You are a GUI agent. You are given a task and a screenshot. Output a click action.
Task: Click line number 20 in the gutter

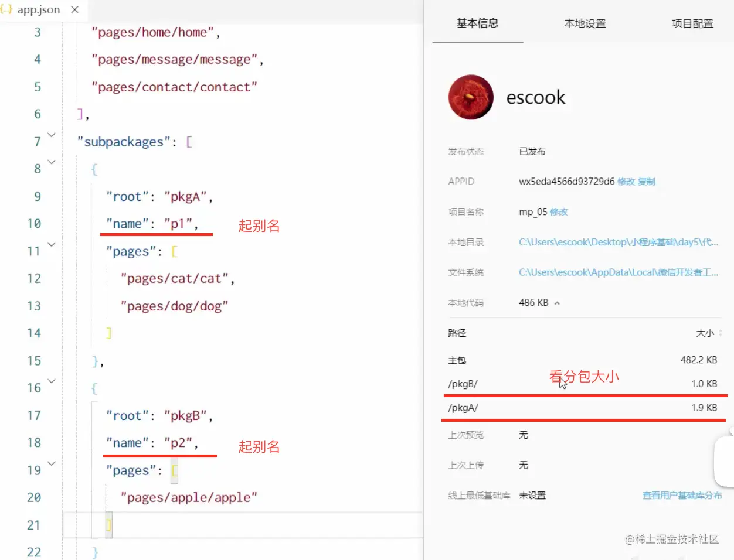pyautogui.click(x=34, y=498)
